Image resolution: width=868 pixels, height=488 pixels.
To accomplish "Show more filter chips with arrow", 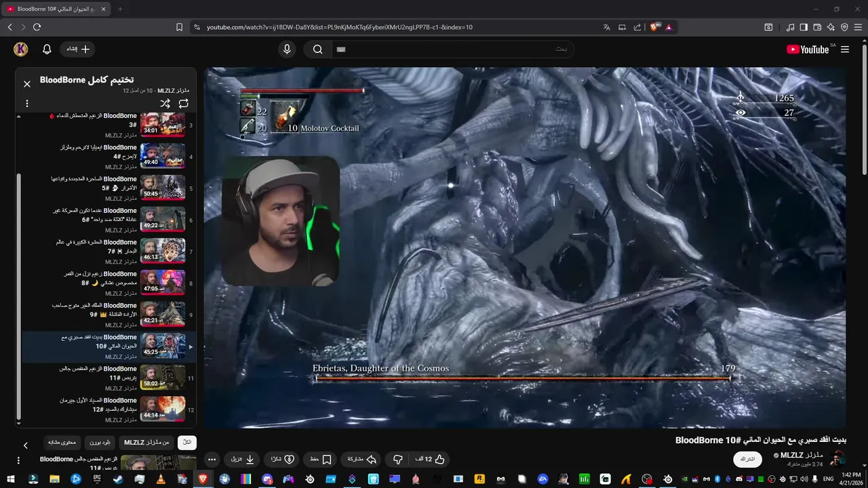I will tap(26, 445).
